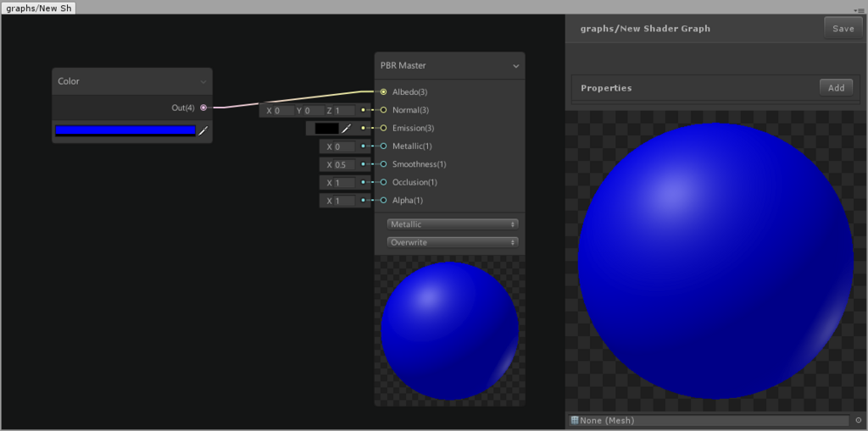Click the Smoothness(1) input port

pyautogui.click(x=384, y=164)
